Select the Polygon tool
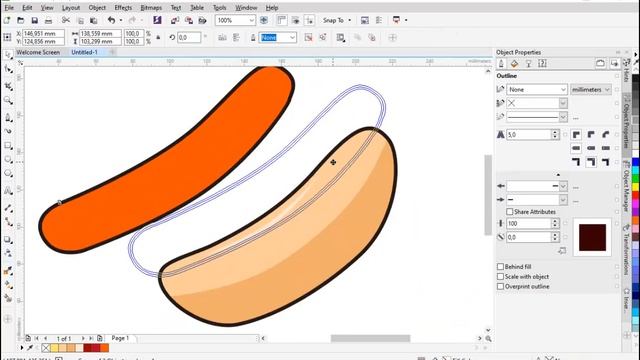The width and height of the screenshot is (640, 360). point(8,174)
